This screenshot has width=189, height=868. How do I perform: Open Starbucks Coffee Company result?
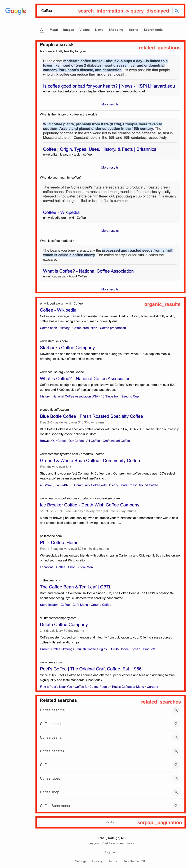click(x=67, y=348)
